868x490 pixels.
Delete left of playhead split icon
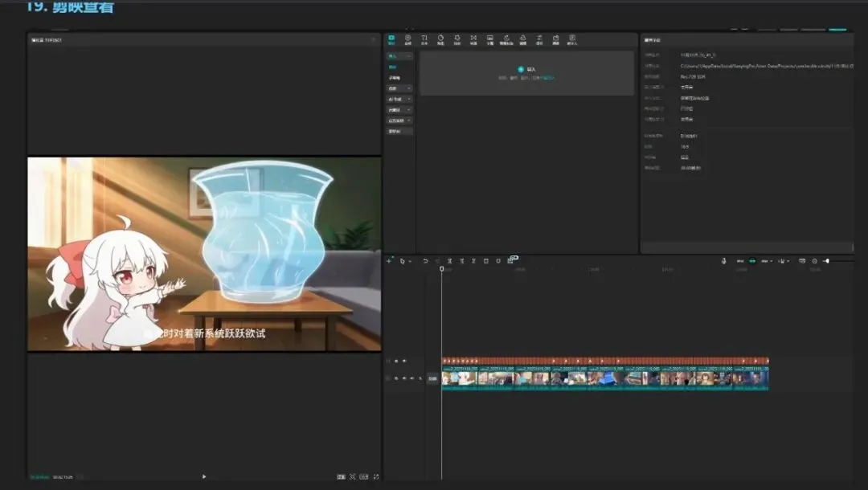[461, 261]
